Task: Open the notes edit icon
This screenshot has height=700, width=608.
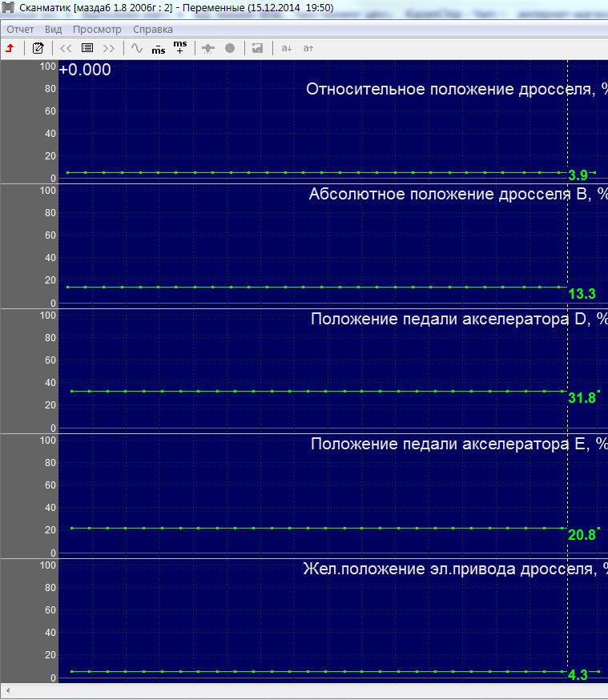Action: point(38,48)
